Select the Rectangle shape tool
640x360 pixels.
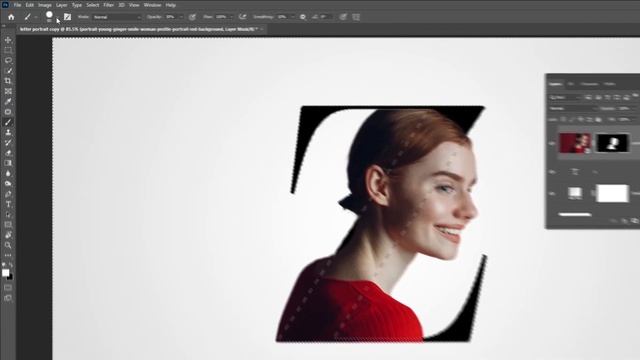click(8, 224)
